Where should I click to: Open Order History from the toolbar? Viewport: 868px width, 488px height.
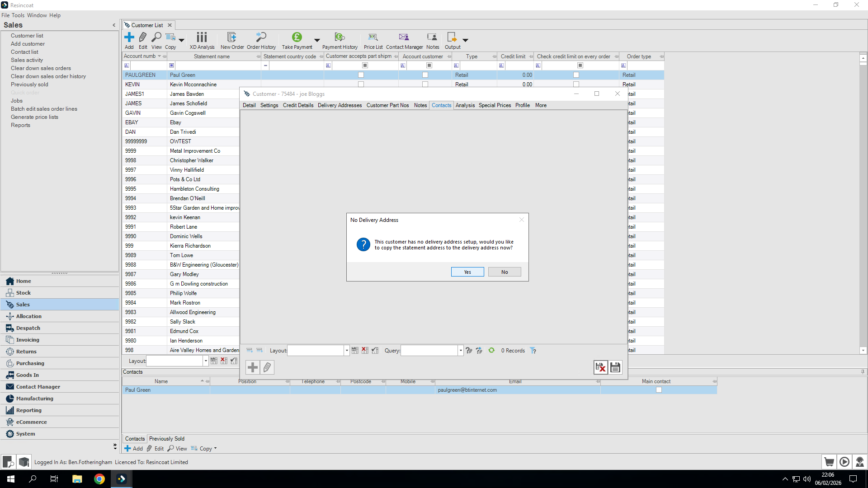pyautogui.click(x=261, y=40)
